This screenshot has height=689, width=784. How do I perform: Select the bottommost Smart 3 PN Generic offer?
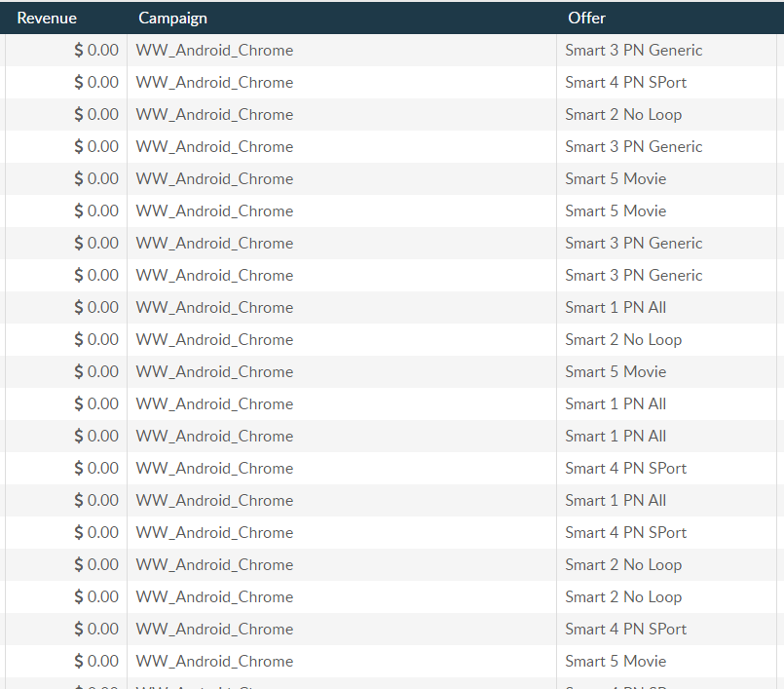click(633, 275)
